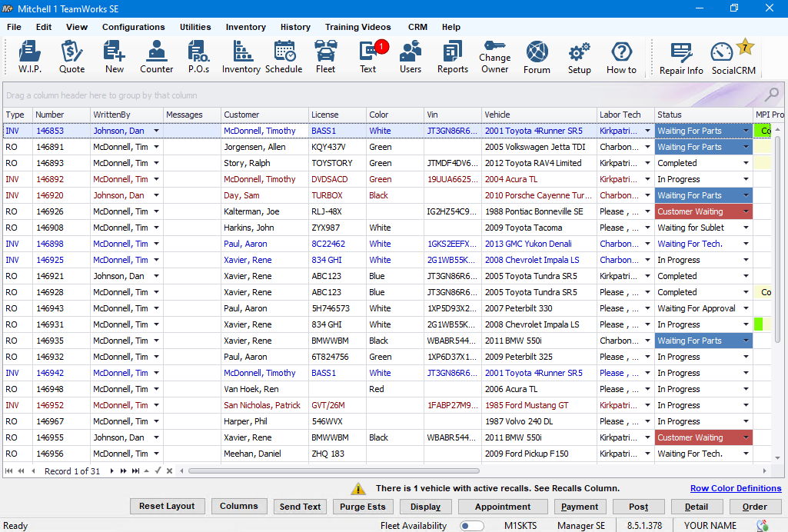Click the green MPI progress cell for 146931

click(759, 324)
